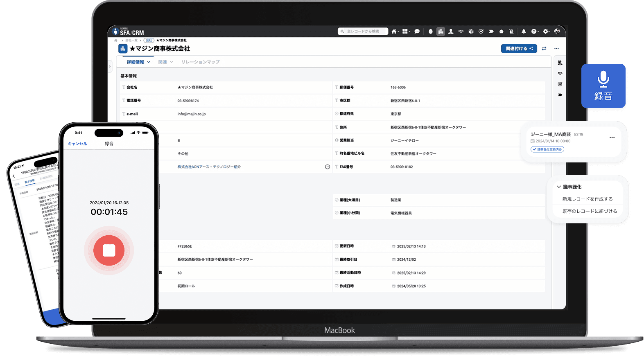644x356 pixels.
Task: Click the 作成日時 value 2024/05/28 13:25
Action: pyautogui.click(x=411, y=286)
